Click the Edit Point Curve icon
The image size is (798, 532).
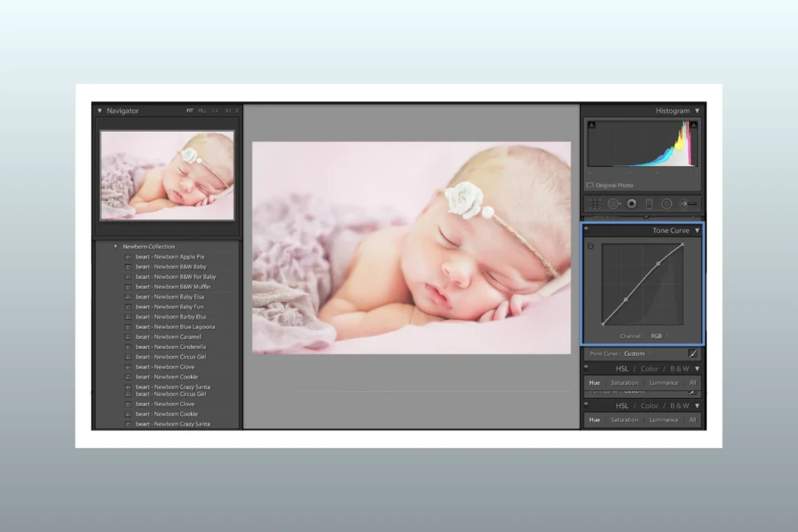(693, 354)
